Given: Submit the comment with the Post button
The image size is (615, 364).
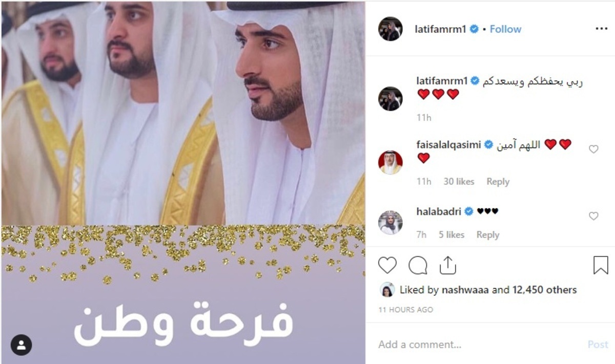Looking at the screenshot, I should [598, 345].
